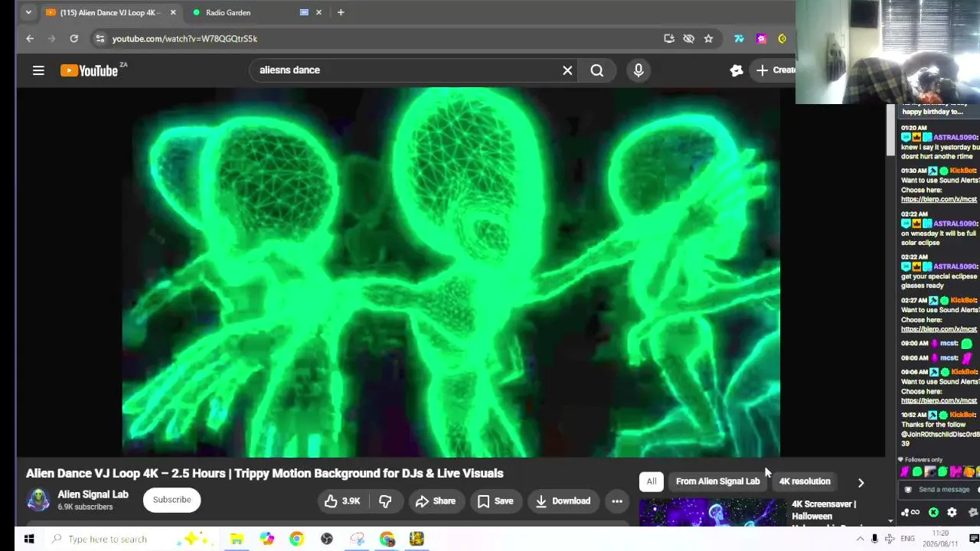Viewport: 980px width, 551px height.
Task: Like the video with 3.9K likes
Action: pyautogui.click(x=342, y=501)
